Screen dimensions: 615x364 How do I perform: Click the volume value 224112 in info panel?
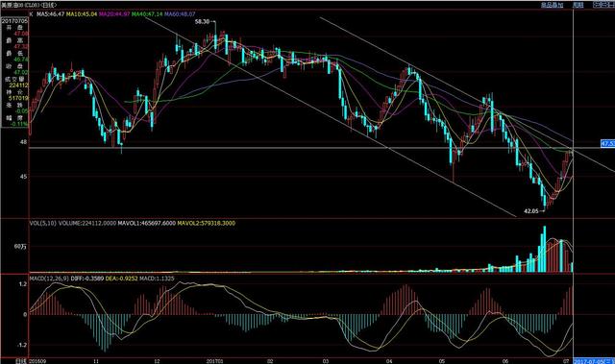coord(18,85)
